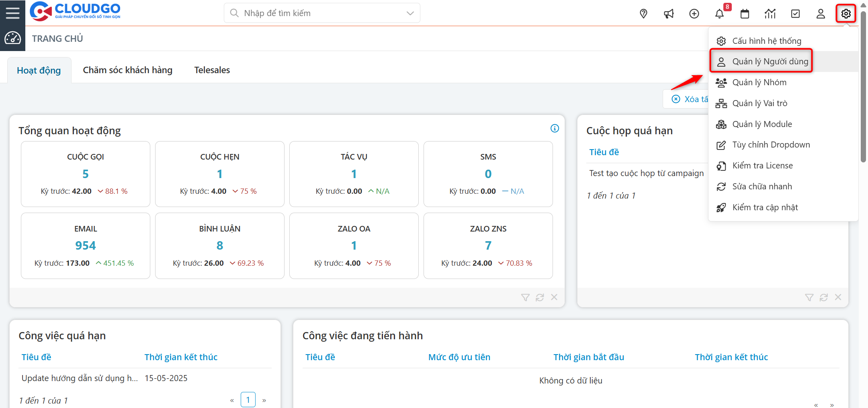Open the user profile icon
The width and height of the screenshot is (868, 408).
[821, 14]
